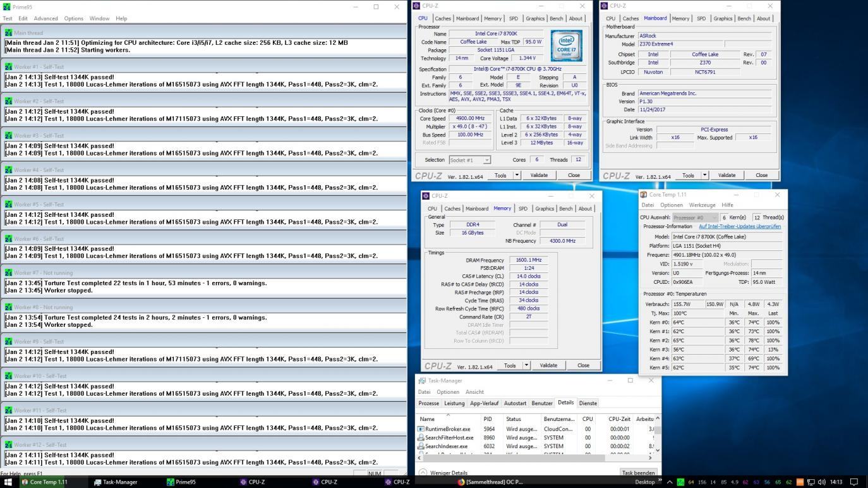868x488 pixels.
Task: Click vertical scrollbar down arrow in Task-Manager
Action: [x=658, y=450]
